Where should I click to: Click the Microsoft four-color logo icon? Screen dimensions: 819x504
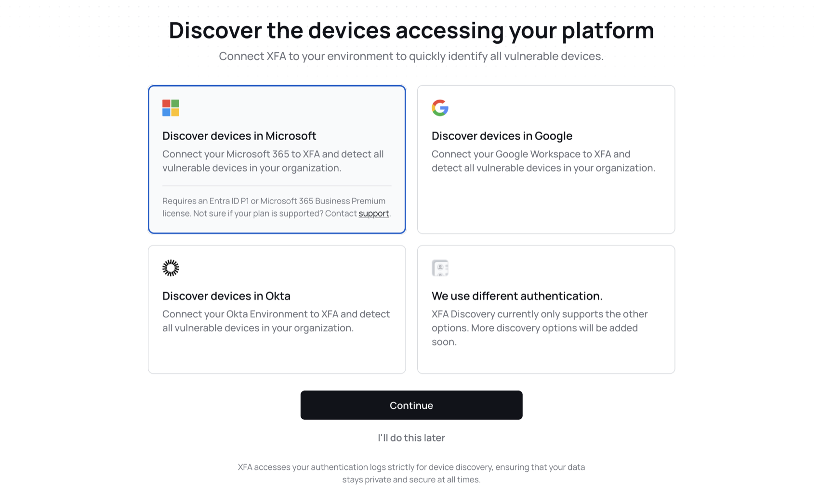pyautogui.click(x=171, y=108)
